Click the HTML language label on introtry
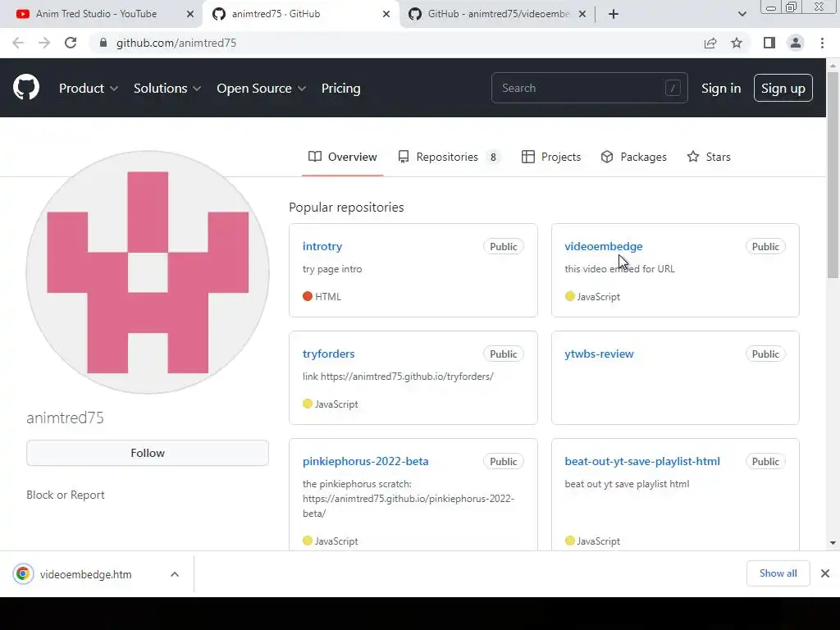Viewport: 840px width, 630px height. (328, 297)
